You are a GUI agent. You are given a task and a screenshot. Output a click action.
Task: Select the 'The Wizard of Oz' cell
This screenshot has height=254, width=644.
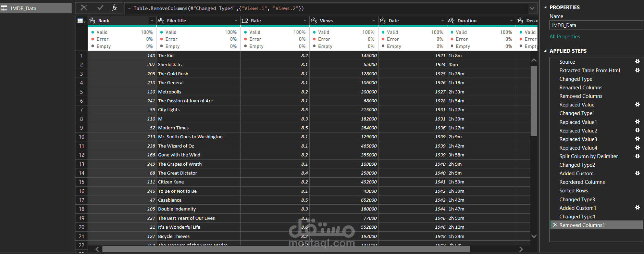click(x=199, y=146)
